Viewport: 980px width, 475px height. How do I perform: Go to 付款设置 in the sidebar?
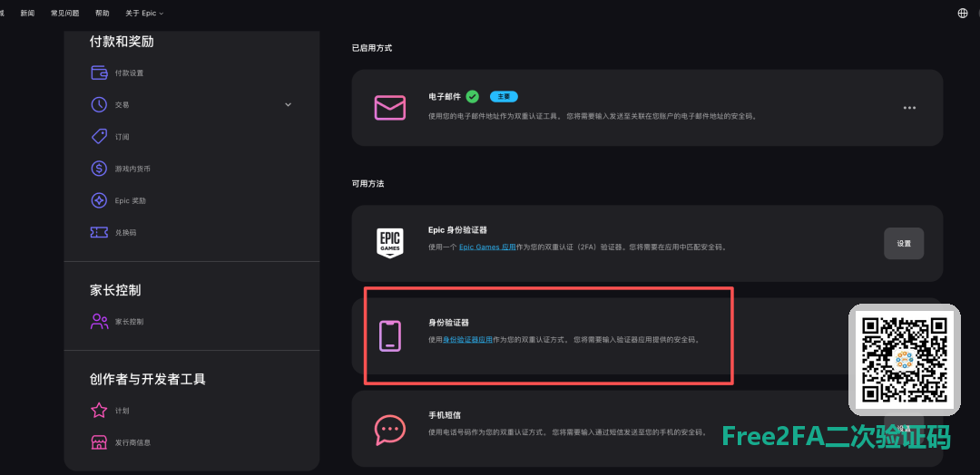click(x=130, y=73)
